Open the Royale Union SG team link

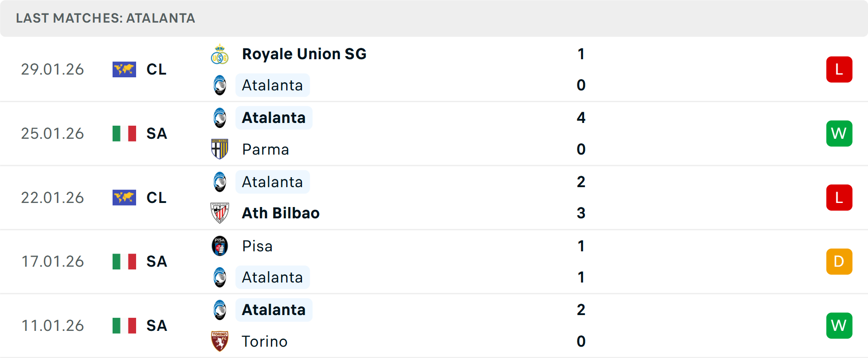[304, 54]
